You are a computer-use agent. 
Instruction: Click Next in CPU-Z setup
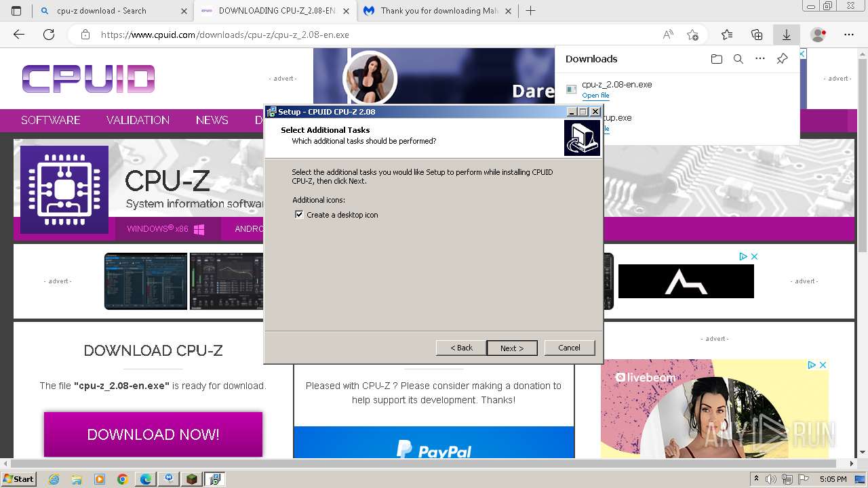(x=512, y=348)
